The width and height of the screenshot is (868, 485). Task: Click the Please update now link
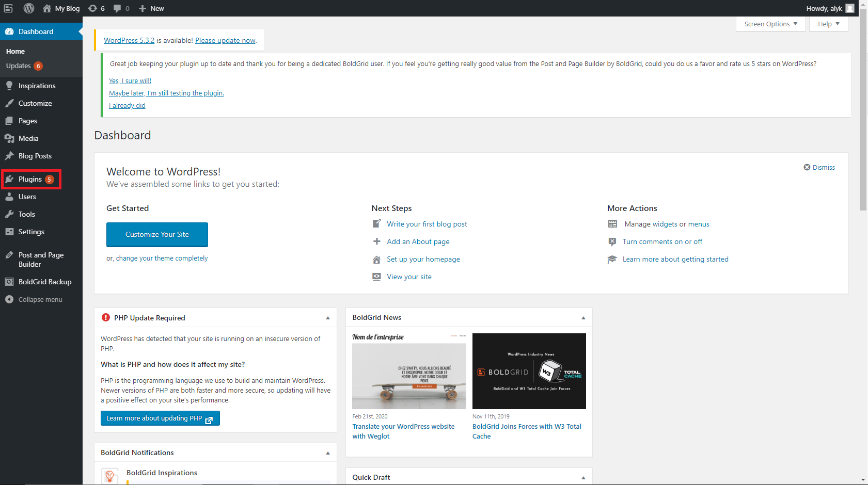[225, 40]
